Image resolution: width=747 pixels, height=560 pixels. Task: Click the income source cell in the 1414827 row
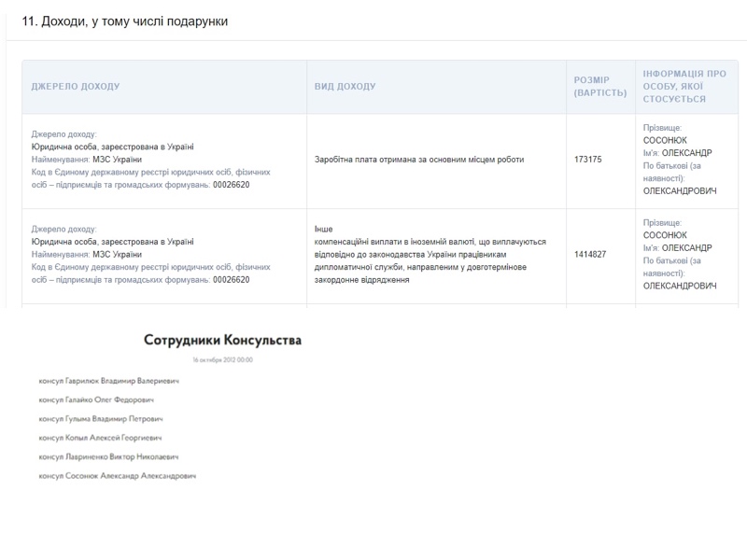151,254
